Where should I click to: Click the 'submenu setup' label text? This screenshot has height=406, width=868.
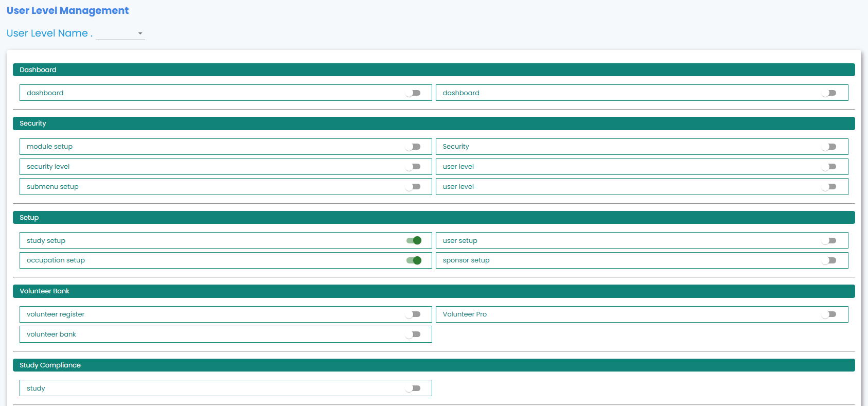click(52, 187)
